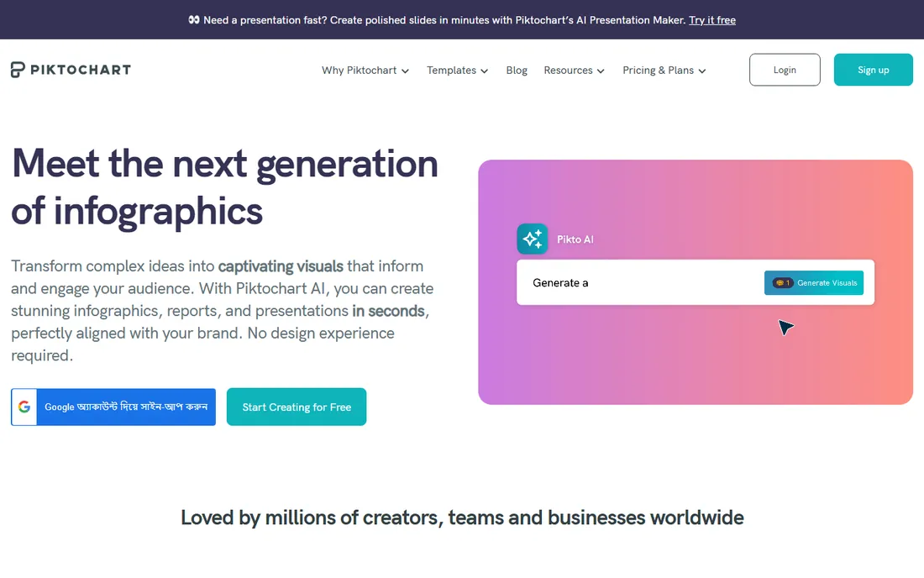Viewport: 924px width, 578px height.
Task: Click the Loved by millions heading
Action: tap(462, 518)
